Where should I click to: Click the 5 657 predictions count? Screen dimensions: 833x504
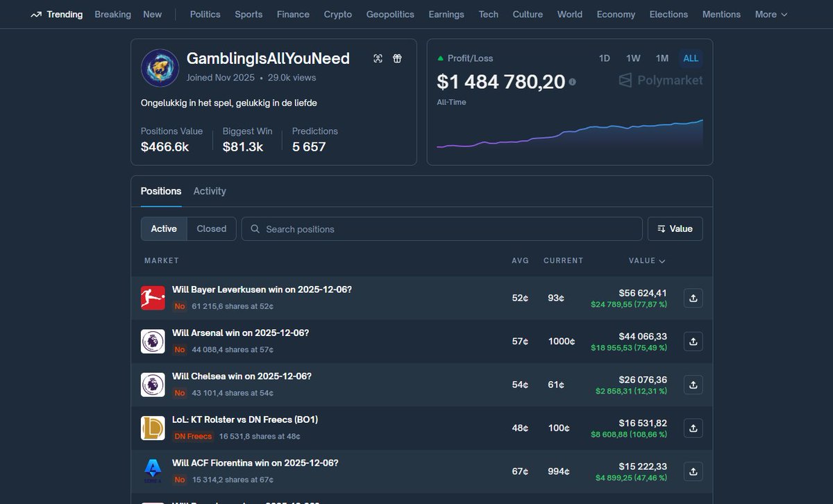click(309, 147)
